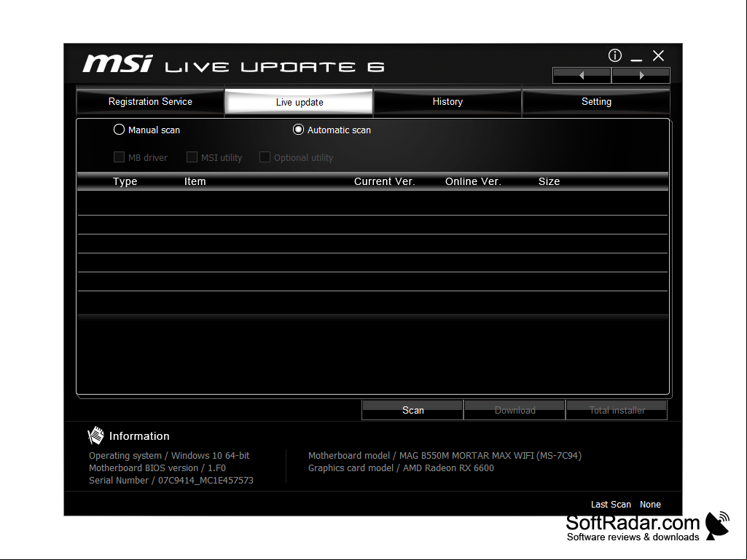This screenshot has height=560, width=747.
Task: Click the Information section icon
Action: coord(95,435)
